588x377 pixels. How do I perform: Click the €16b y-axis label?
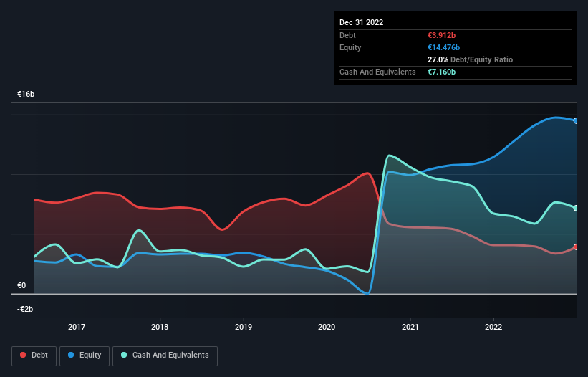(x=26, y=94)
